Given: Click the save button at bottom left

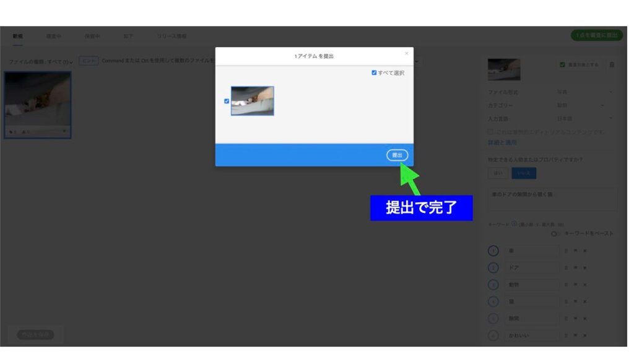Looking at the screenshot, I should coord(35,334).
